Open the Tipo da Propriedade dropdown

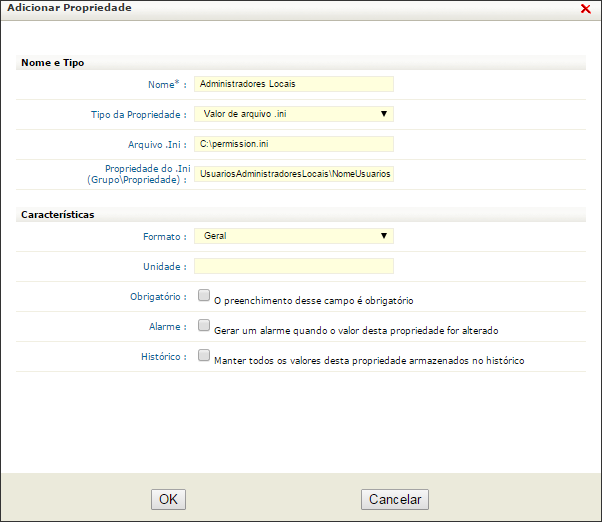(294, 114)
